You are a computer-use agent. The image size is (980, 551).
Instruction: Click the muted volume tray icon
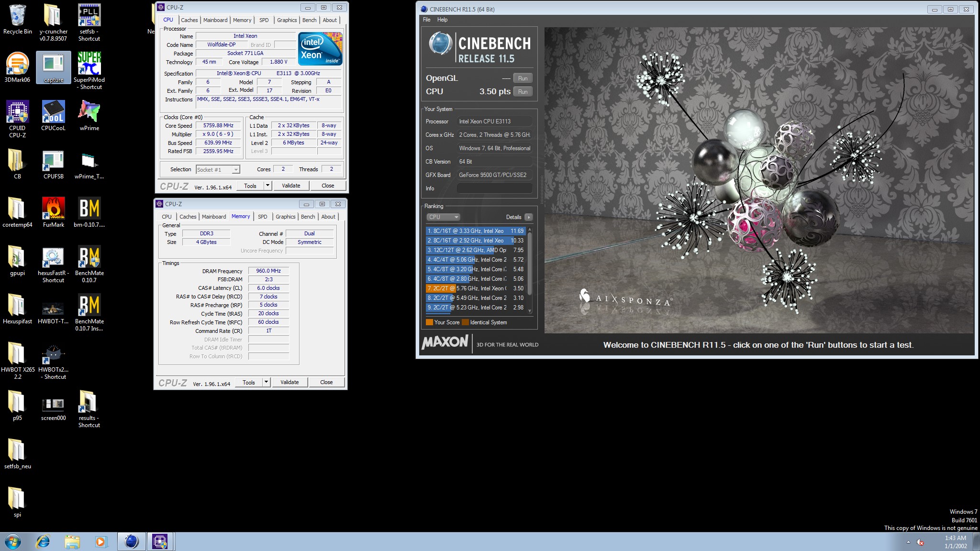920,542
